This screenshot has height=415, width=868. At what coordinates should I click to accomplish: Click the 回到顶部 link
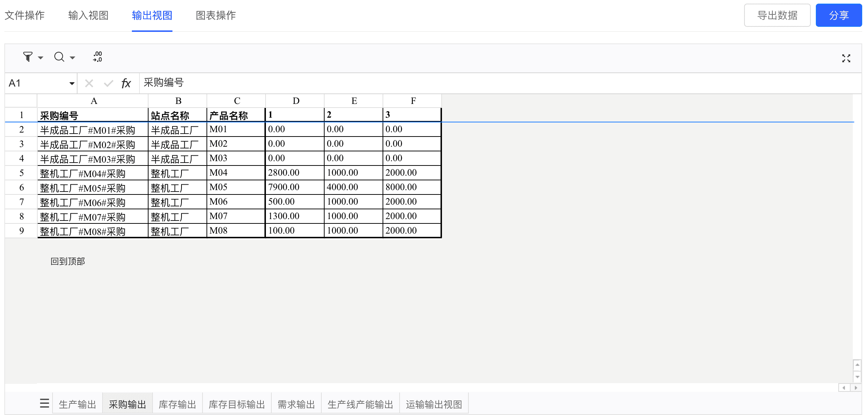click(68, 261)
